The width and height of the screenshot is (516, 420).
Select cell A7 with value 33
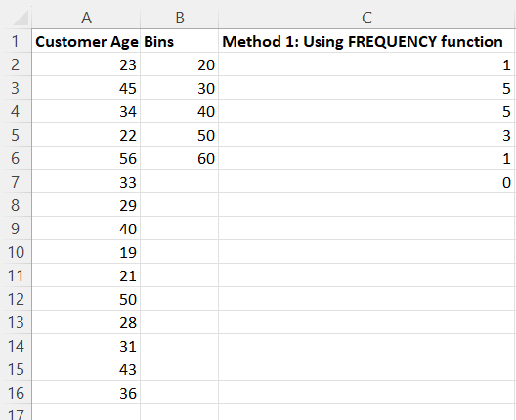tap(86, 182)
